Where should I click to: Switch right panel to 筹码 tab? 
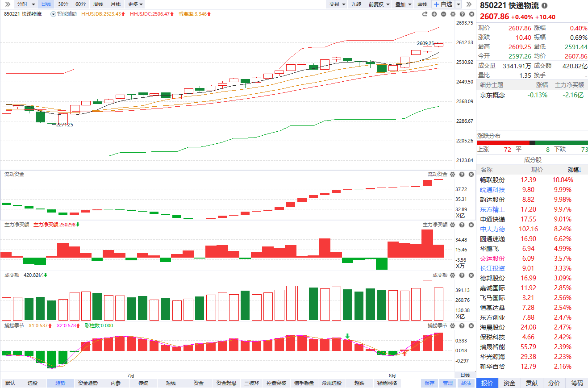pyautogui.click(x=577, y=383)
